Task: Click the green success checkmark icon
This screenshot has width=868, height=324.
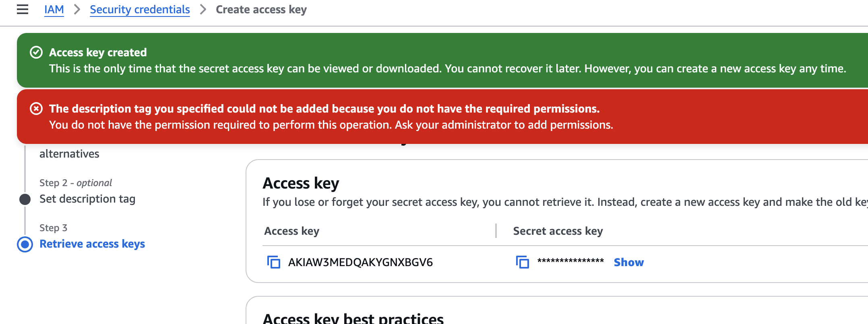Action: point(36,52)
